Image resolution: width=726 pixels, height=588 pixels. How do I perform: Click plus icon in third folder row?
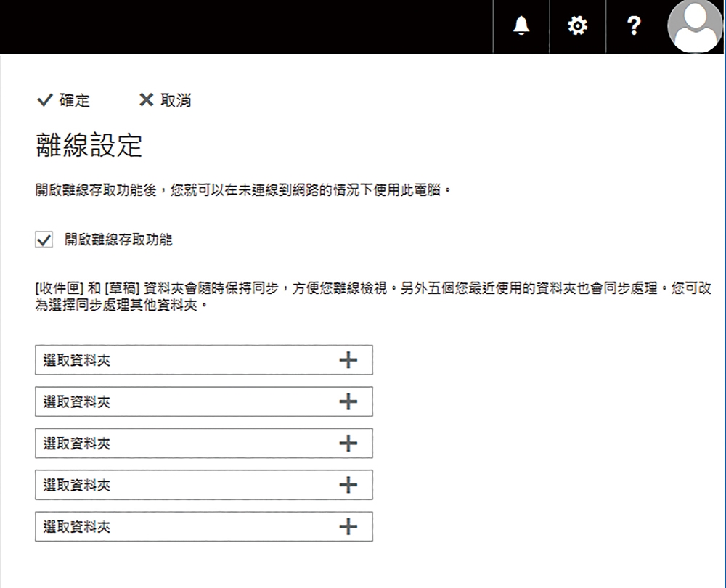pos(348,443)
